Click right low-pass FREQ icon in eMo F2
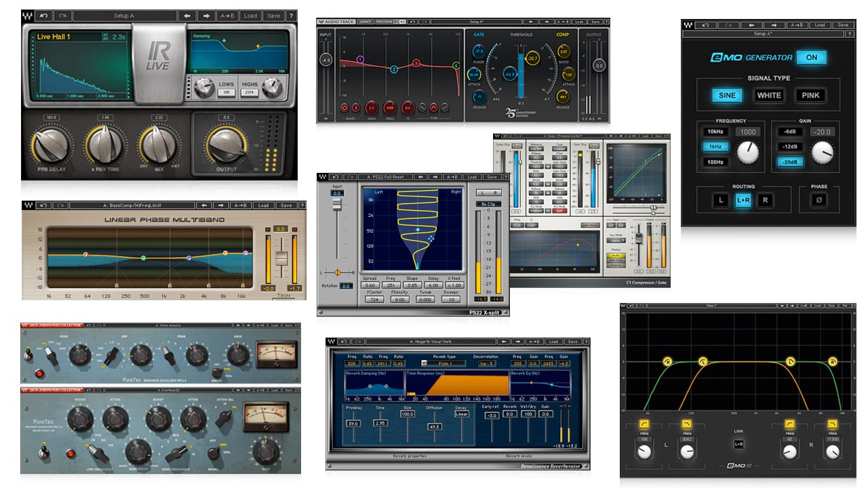 pos(833,424)
